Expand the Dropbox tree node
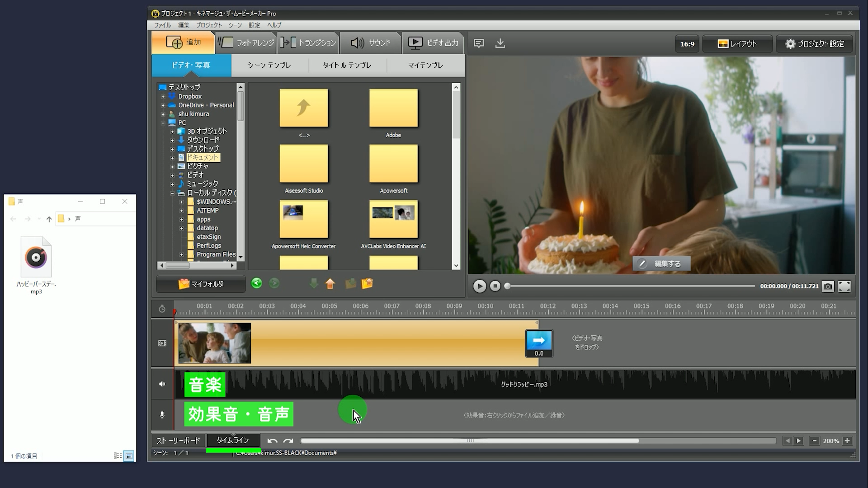This screenshot has width=868, height=488. (x=163, y=97)
